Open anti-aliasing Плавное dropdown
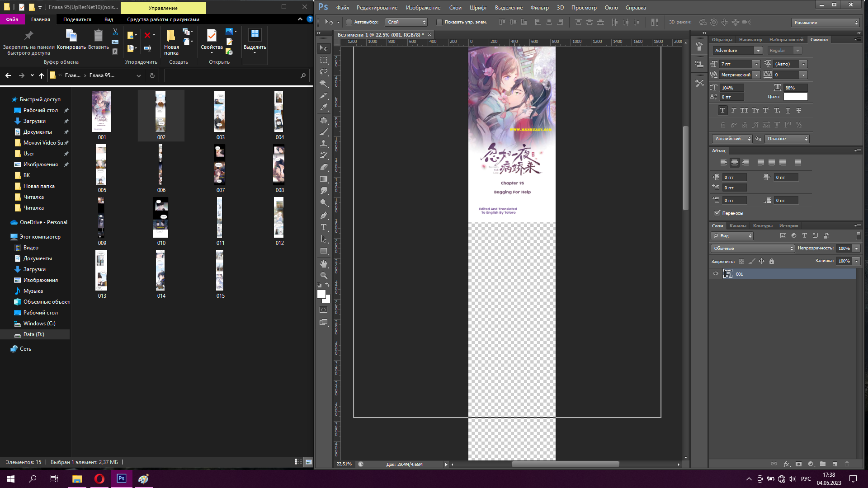 coord(787,139)
